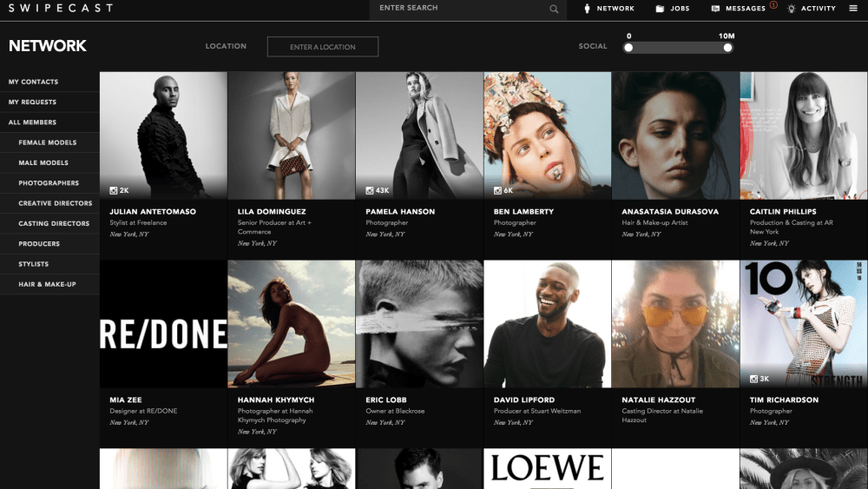Select My Requests in the sidebar
868x489 pixels.
(32, 102)
